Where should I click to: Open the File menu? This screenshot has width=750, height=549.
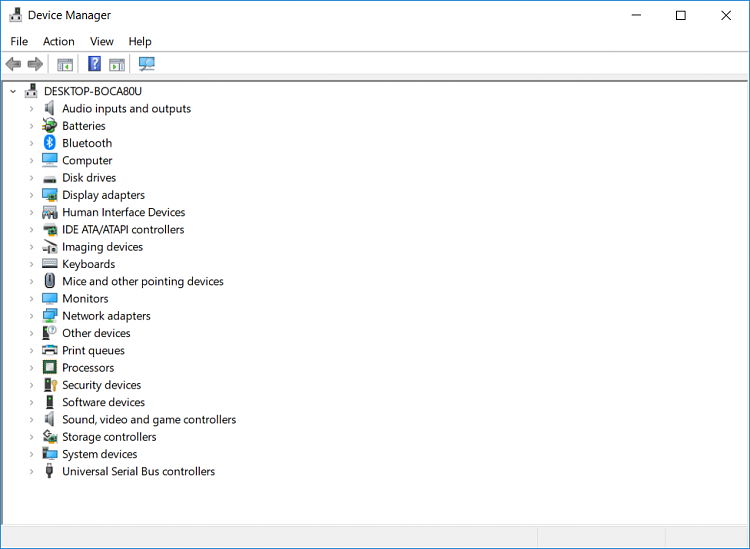coord(19,41)
